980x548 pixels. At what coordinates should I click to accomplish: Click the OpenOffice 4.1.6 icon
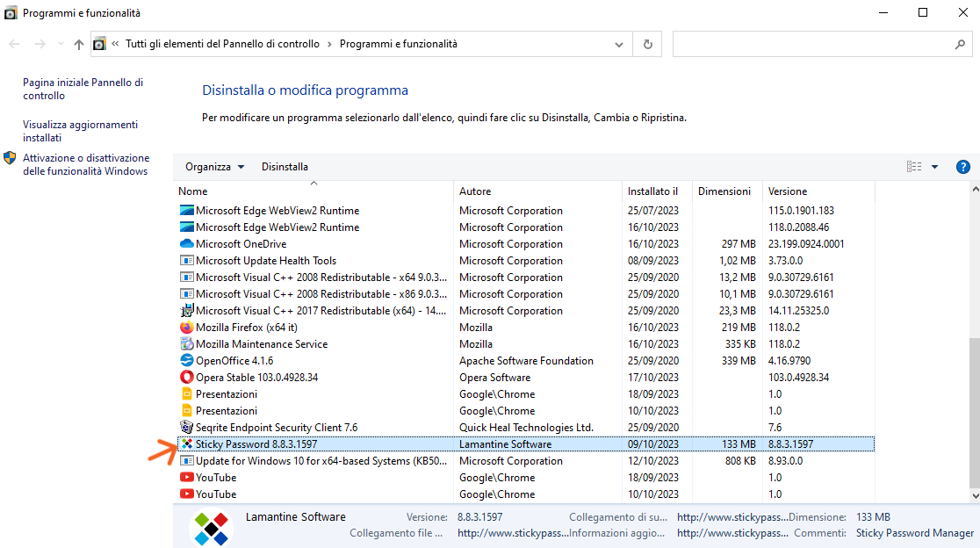click(186, 361)
